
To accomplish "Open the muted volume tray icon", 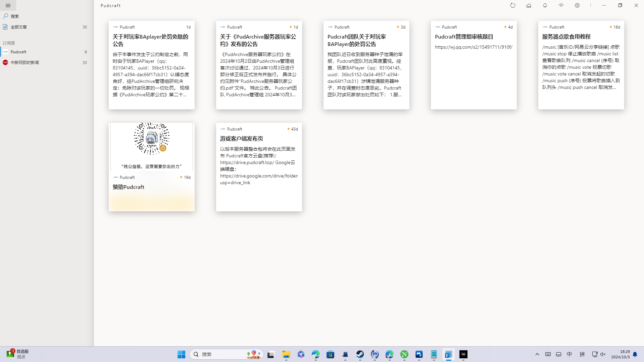I will click(603, 354).
